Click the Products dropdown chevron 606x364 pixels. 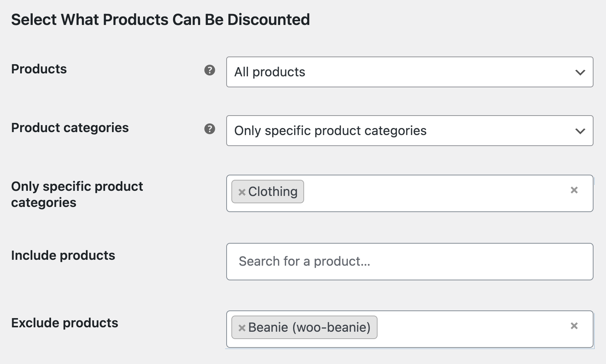point(580,72)
